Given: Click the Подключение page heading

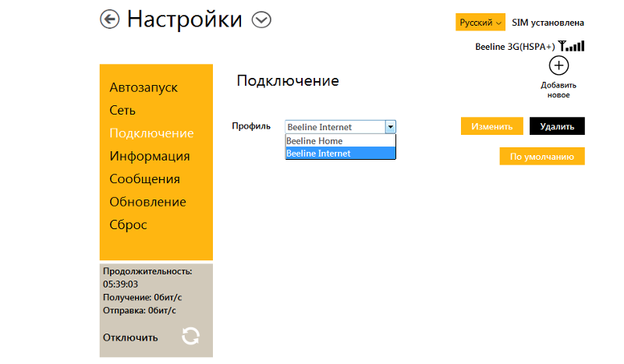Looking at the screenshot, I should tap(288, 81).
